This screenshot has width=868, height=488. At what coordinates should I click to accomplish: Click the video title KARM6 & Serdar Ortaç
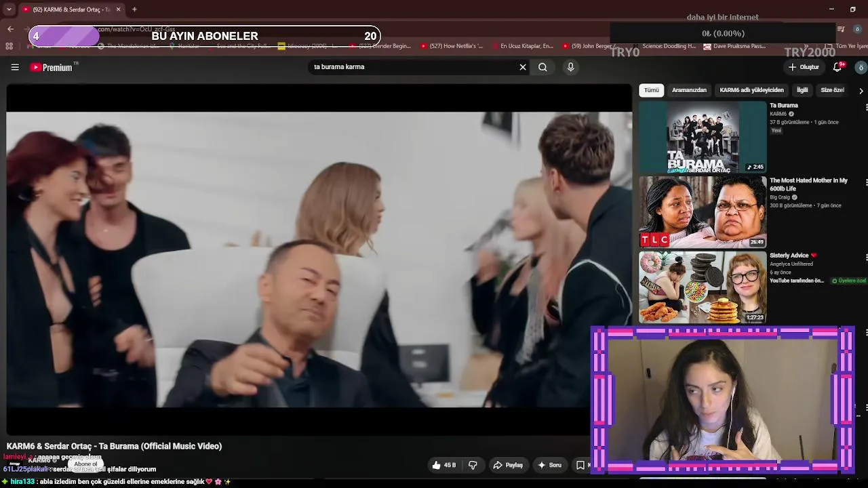pos(114,446)
